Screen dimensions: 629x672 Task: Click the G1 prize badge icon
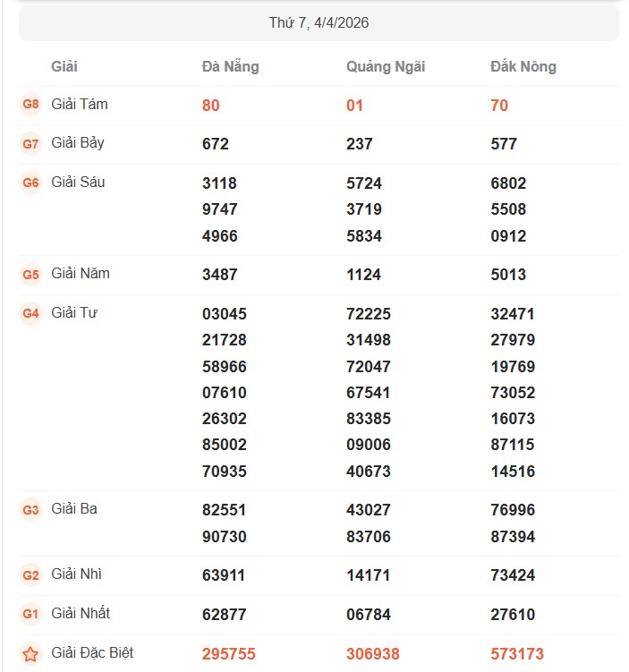click(x=30, y=615)
